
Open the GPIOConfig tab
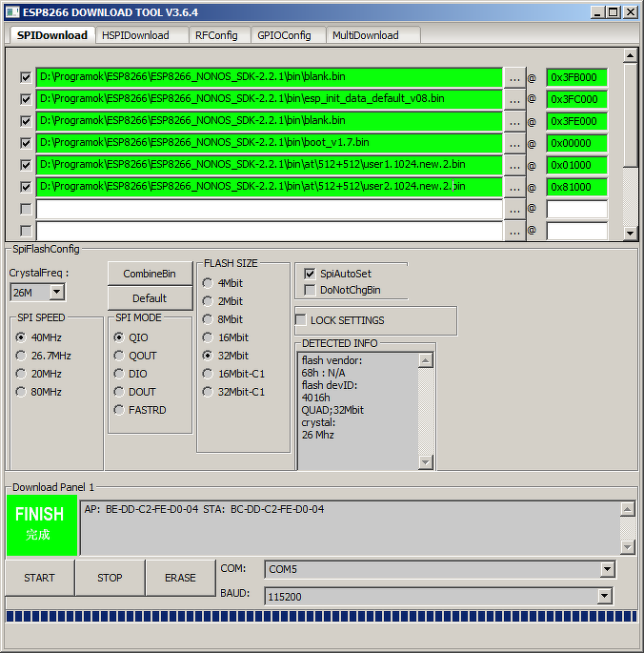pyautogui.click(x=288, y=35)
